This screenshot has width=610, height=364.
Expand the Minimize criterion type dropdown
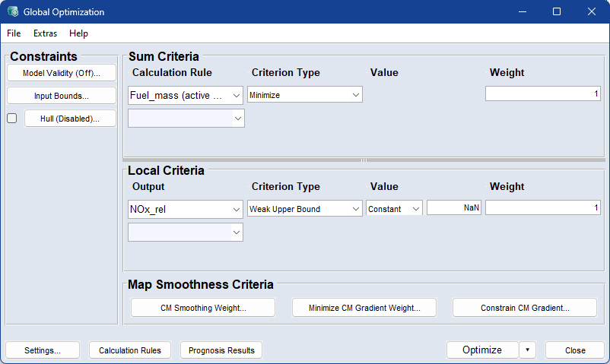304,95
